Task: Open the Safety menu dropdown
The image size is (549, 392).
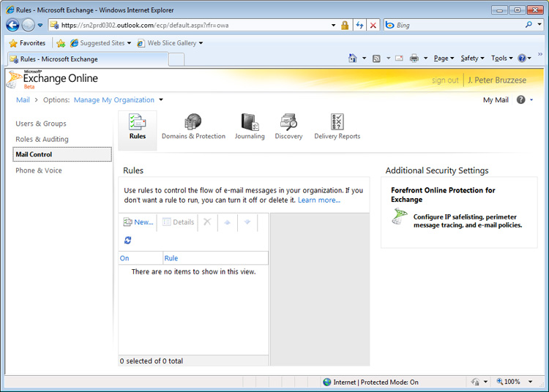Action: (x=472, y=59)
